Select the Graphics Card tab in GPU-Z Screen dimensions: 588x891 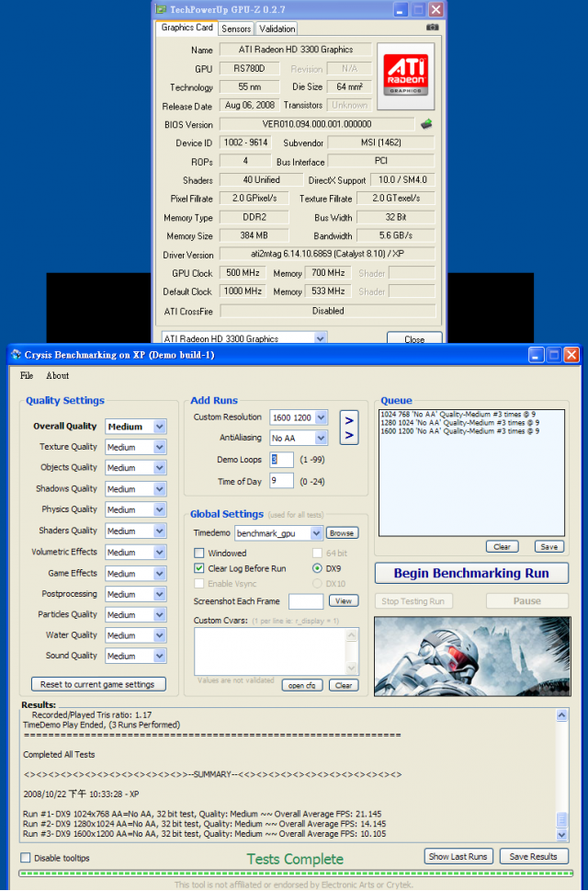pyautogui.click(x=187, y=28)
